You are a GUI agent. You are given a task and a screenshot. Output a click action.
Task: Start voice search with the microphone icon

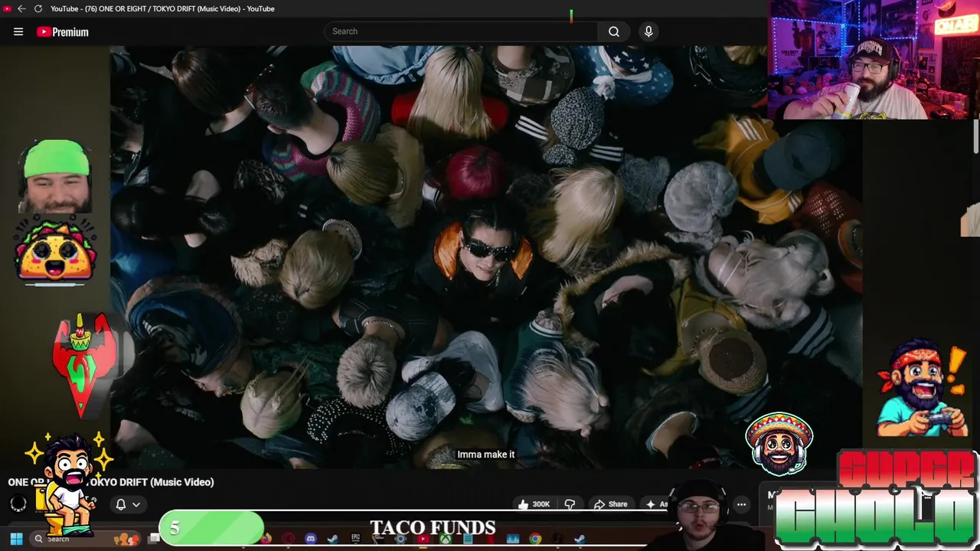point(648,31)
